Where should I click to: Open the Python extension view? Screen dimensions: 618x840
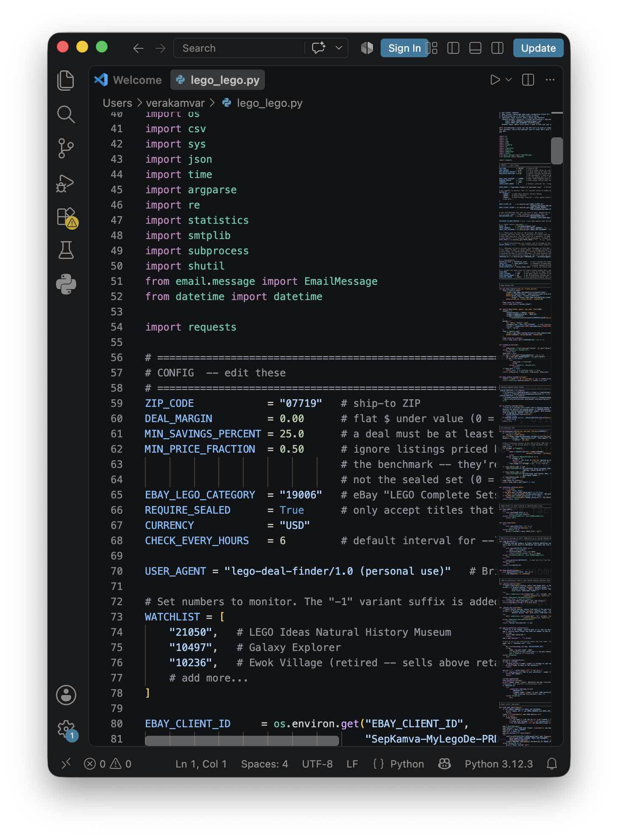pyautogui.click(x=66, y=284)
